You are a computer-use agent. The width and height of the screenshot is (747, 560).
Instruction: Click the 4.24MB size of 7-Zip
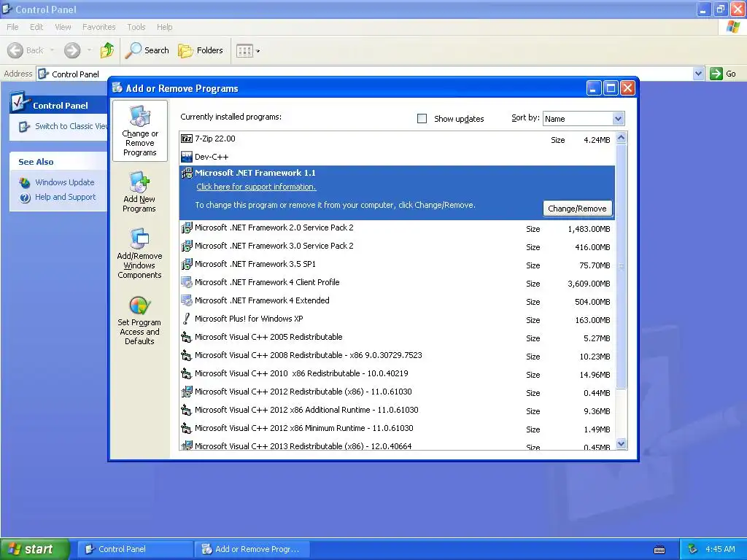(x=597, y=140)
